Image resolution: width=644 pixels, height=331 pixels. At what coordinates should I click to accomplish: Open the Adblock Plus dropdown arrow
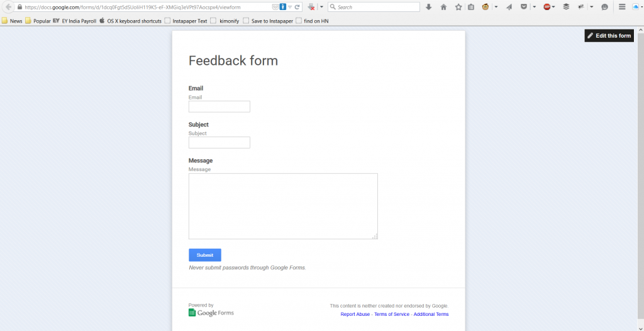click(x=553, y=7)
